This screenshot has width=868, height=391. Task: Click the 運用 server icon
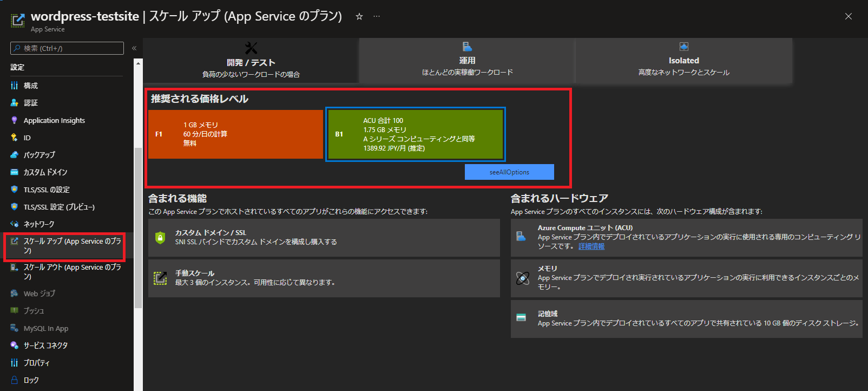click(467, 47)
